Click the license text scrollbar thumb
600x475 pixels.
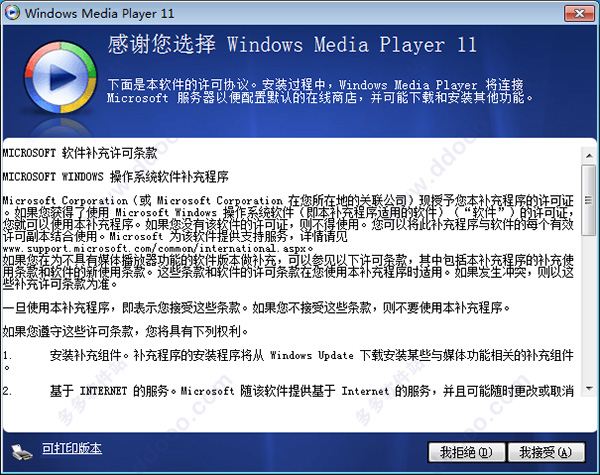pyautogui.click(x=589, y=200)
